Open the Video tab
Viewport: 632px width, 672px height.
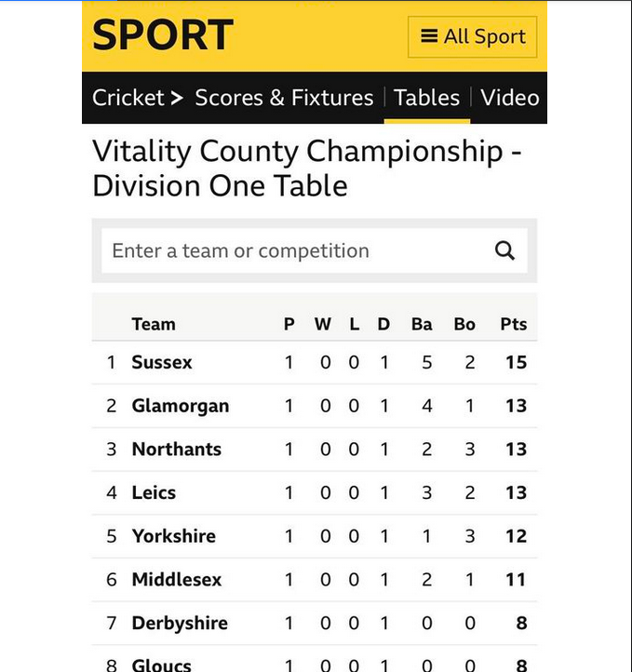click(x=509, y=98)
